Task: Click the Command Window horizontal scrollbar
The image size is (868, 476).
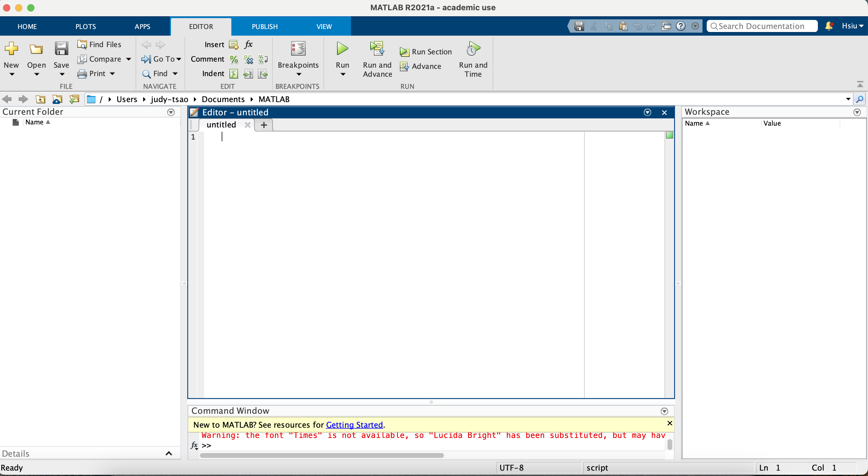Action: coord(321,456)
